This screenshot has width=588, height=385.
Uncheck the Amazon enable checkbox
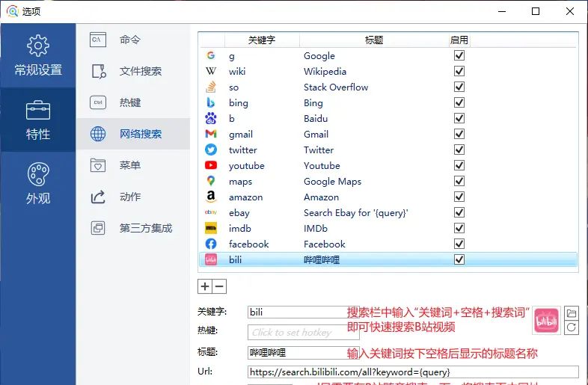click(459, 197)
